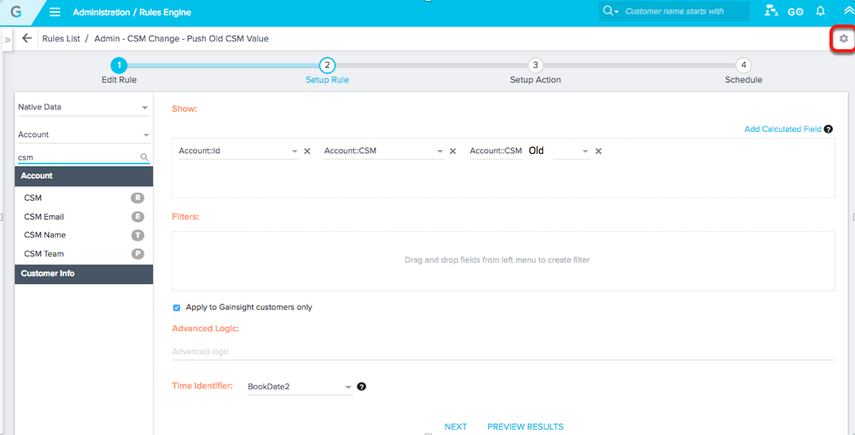
Task: Toggle Apply to Gainsight customers only
Action: click(x=177, y=307)
